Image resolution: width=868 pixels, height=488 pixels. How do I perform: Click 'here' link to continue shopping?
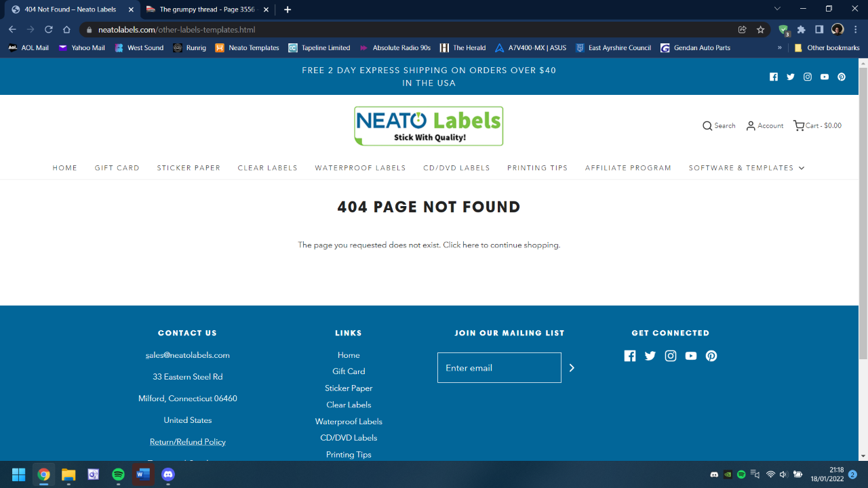[x=471, y=245]
